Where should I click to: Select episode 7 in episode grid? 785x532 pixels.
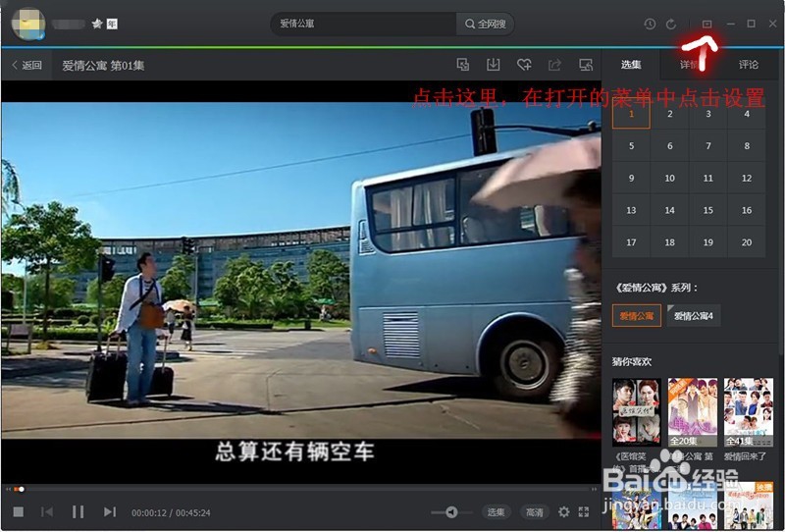tap(707, 146)
